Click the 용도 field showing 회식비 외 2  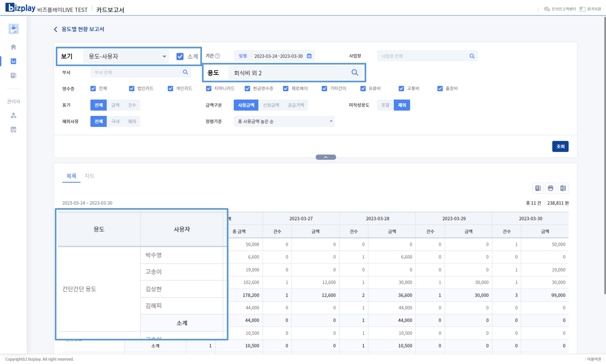click(x=296, y=73)
